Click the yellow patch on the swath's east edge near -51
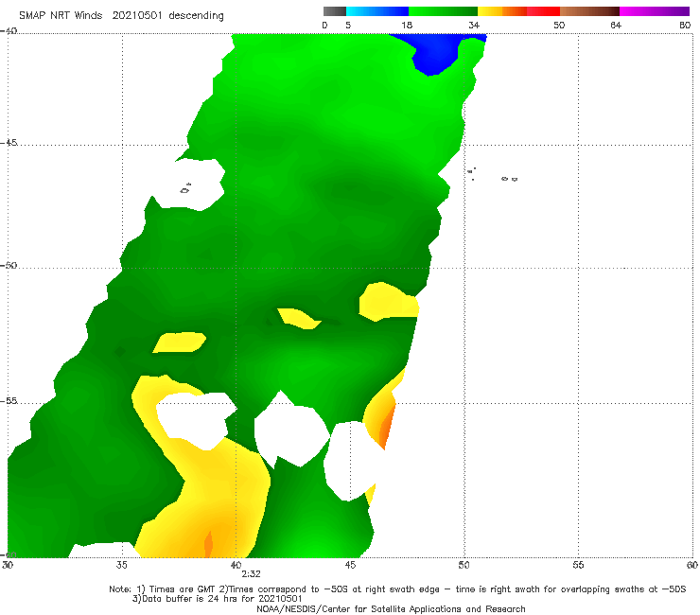Screen dimensions: 700x615 (x=389, y=302)
